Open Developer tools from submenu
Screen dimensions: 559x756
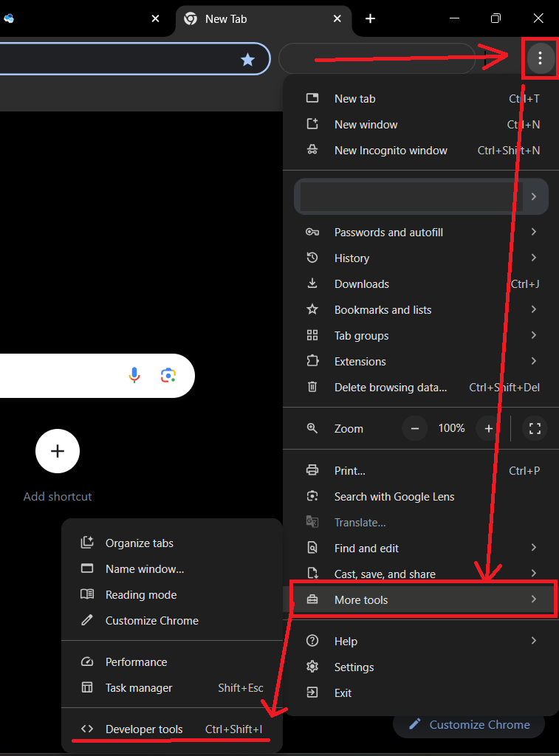(x=172, y=729)
